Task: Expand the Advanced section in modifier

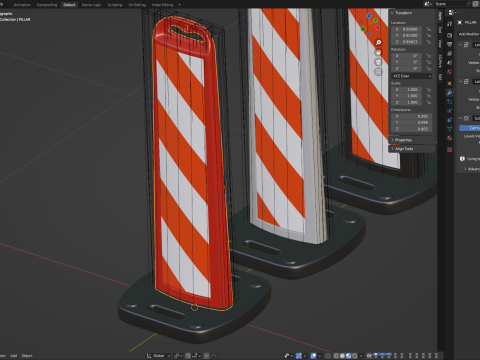Action: (x=472, y=169)
